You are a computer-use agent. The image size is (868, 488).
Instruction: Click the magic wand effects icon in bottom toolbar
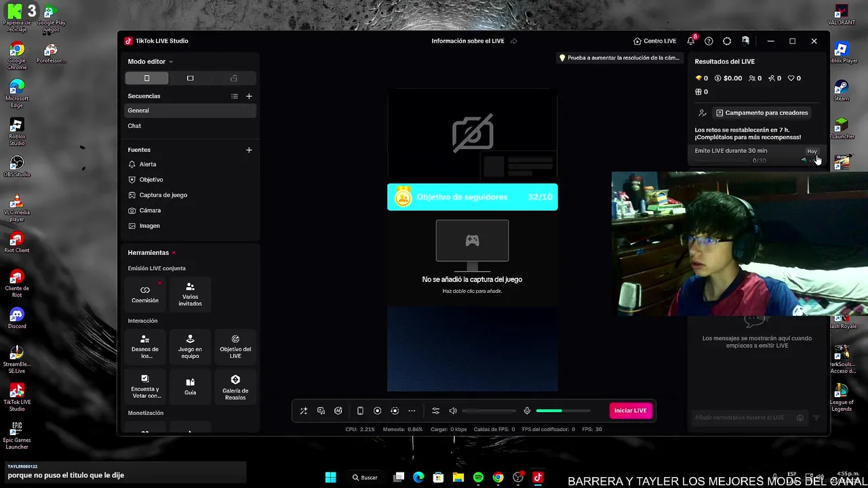(x=304, y=411)
